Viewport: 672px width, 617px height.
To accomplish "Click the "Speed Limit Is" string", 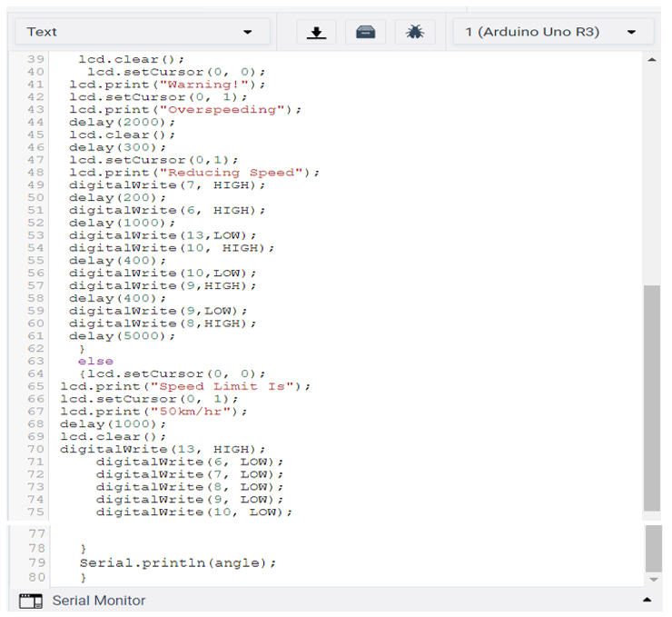I will [222, 386].
